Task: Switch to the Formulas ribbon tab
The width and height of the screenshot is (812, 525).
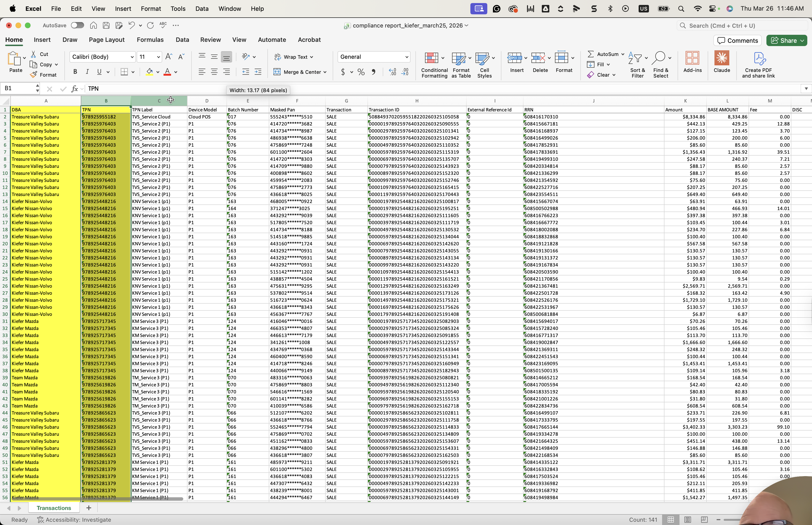Action: click(x=150, y=40)
